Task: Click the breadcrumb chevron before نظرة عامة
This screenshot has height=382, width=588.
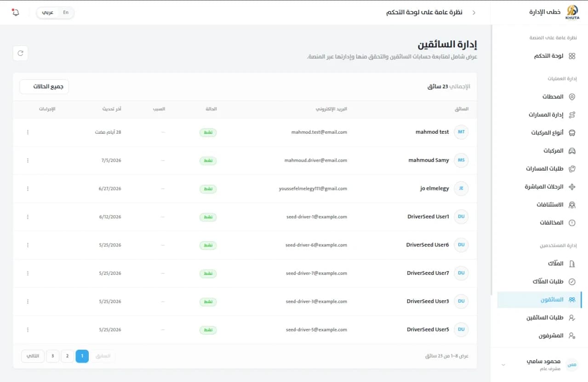Action: (474, 12)
